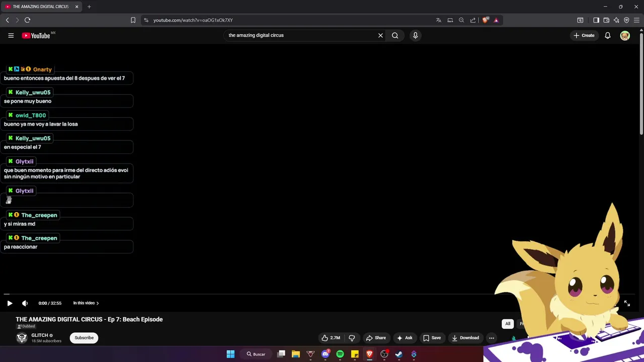Open the GLITCH channel name link
644x362 pixels.
[40, 335]
